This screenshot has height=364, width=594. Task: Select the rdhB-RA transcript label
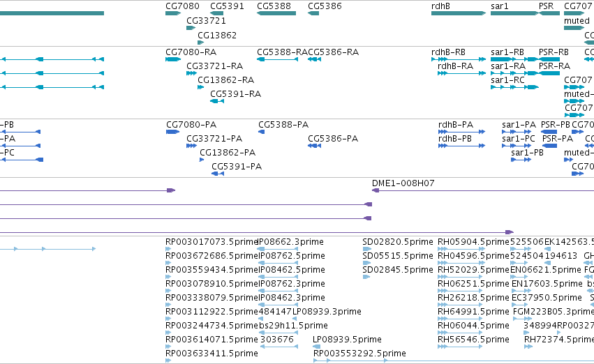[455, 66]
